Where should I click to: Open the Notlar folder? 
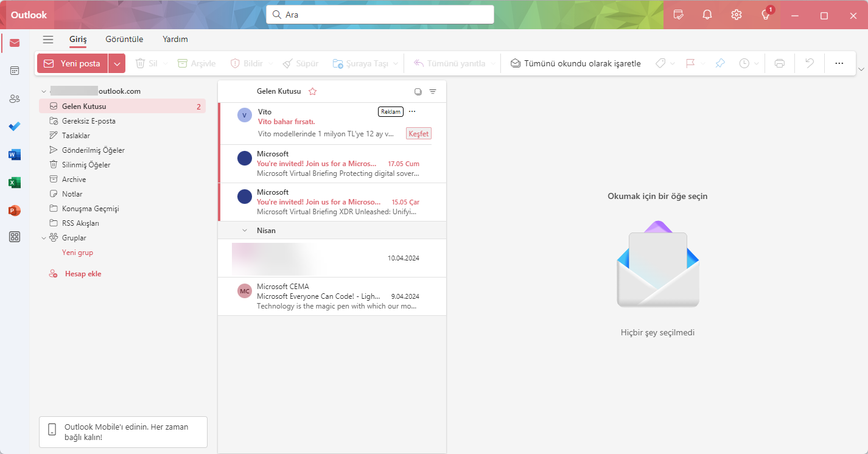(x=122, y=194)
